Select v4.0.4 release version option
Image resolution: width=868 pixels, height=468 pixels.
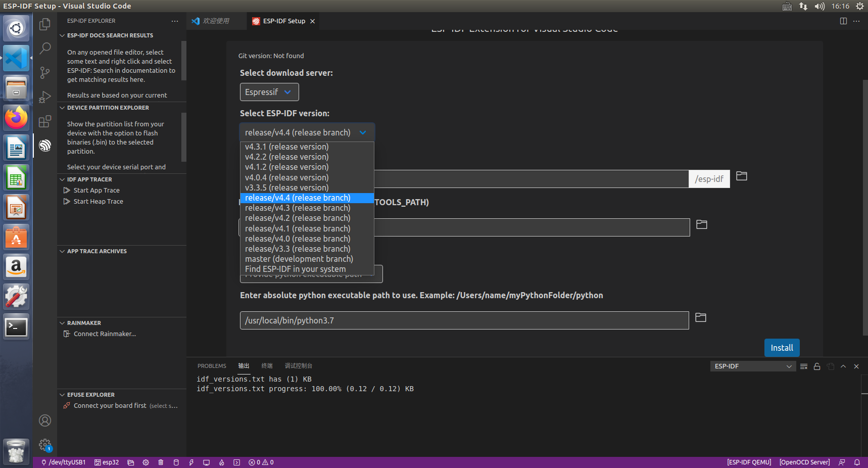point(307,177)
